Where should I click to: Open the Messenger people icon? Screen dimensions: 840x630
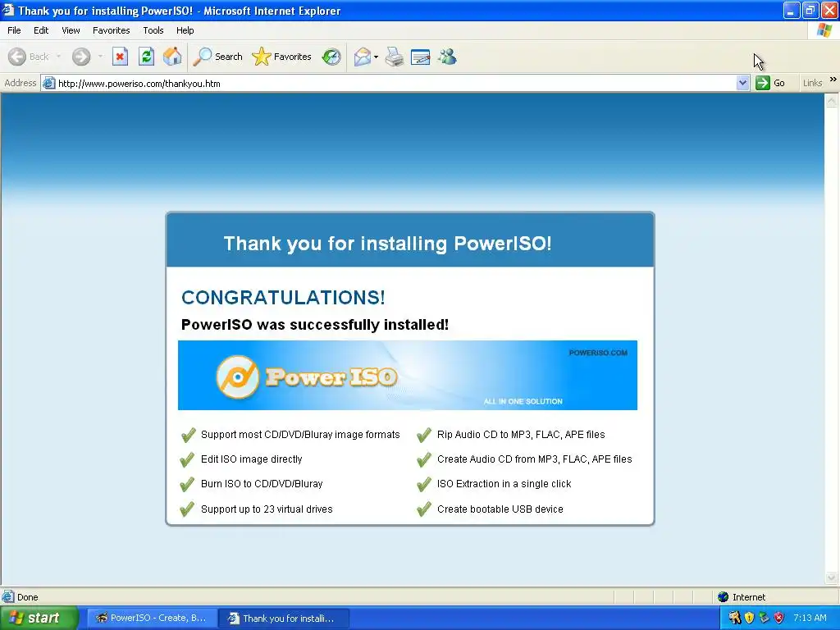[x=447, y=57]
